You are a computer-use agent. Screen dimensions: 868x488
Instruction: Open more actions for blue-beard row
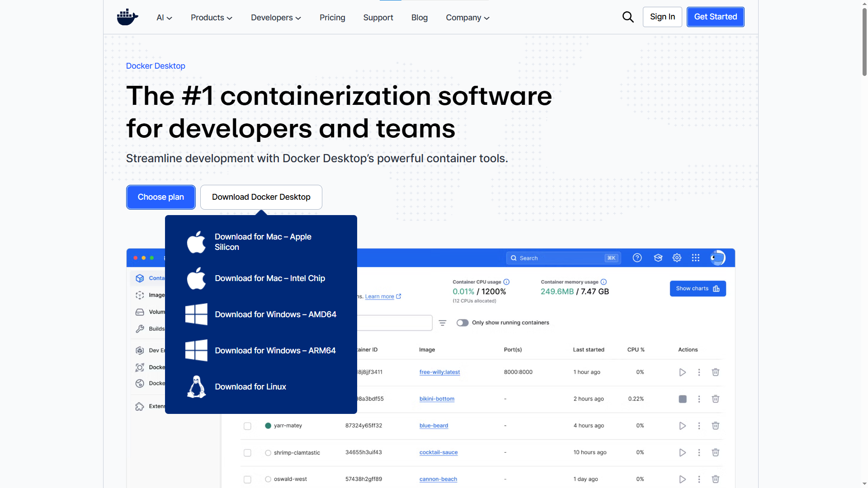click(699, 426)
